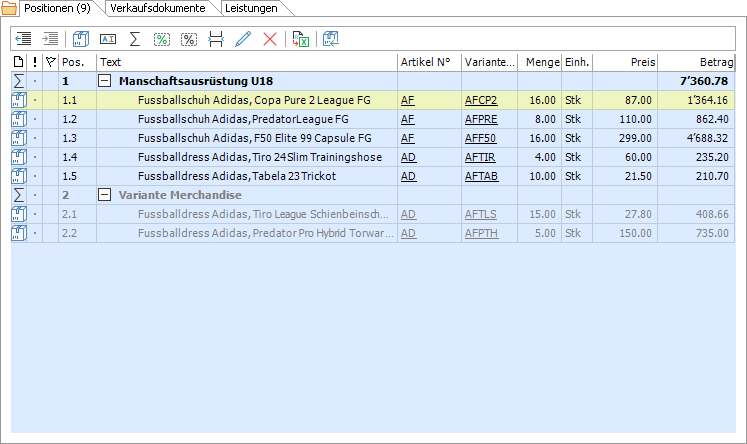The height and width of the screenshot is (444, 747).
Task: Click the green percent discount icon
Action: tap(162, 39)
